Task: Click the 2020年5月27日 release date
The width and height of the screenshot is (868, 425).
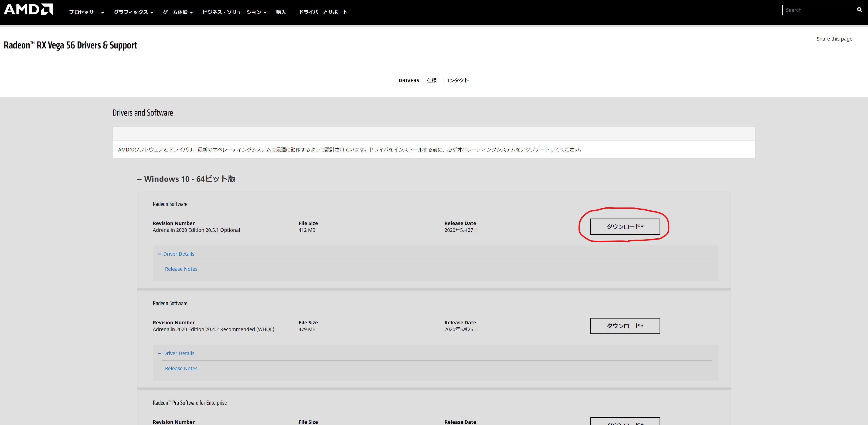Action: 461,230
